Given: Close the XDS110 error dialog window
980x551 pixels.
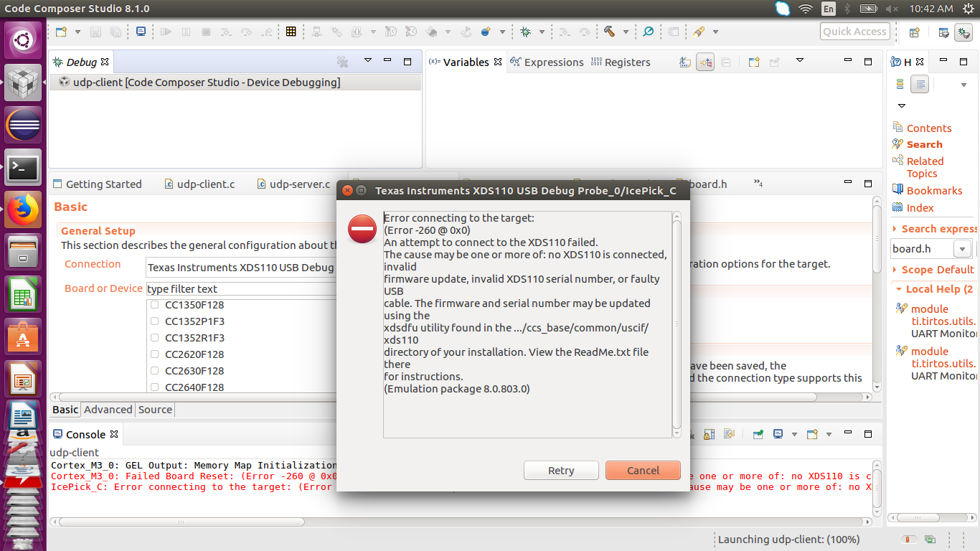Looking at the screenshot, I should coord(347,191).
